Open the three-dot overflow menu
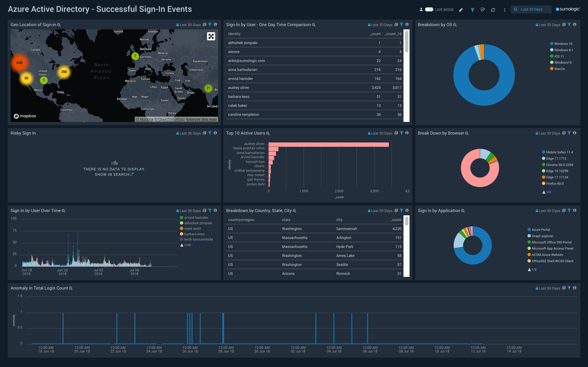588x367 pixels. (x=505, y=10)
